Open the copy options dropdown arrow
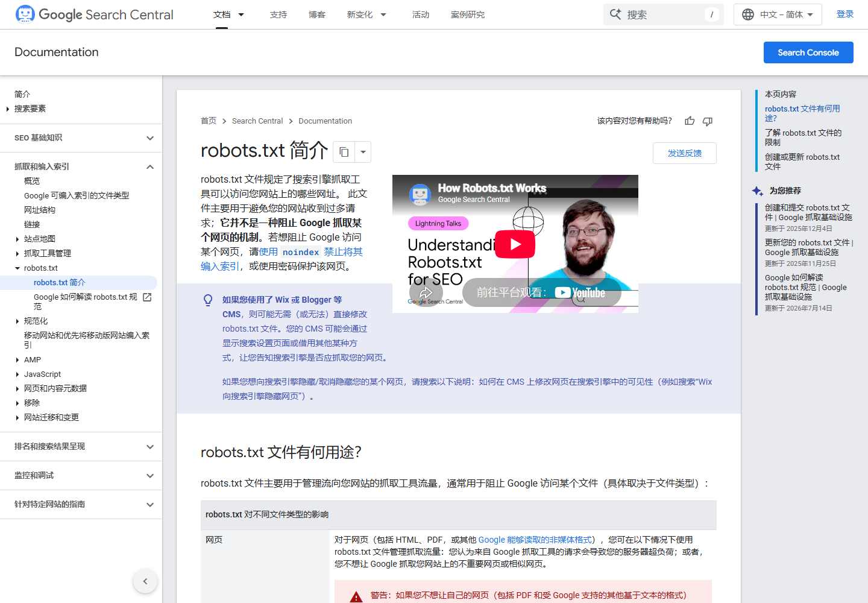 pyautogui.click(x=363, y=152)
